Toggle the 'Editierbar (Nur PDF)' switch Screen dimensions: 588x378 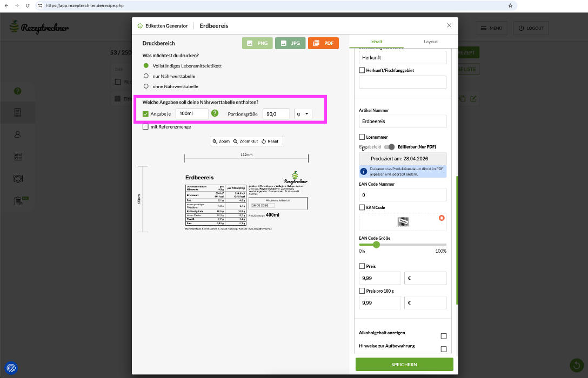coord(389,147)
